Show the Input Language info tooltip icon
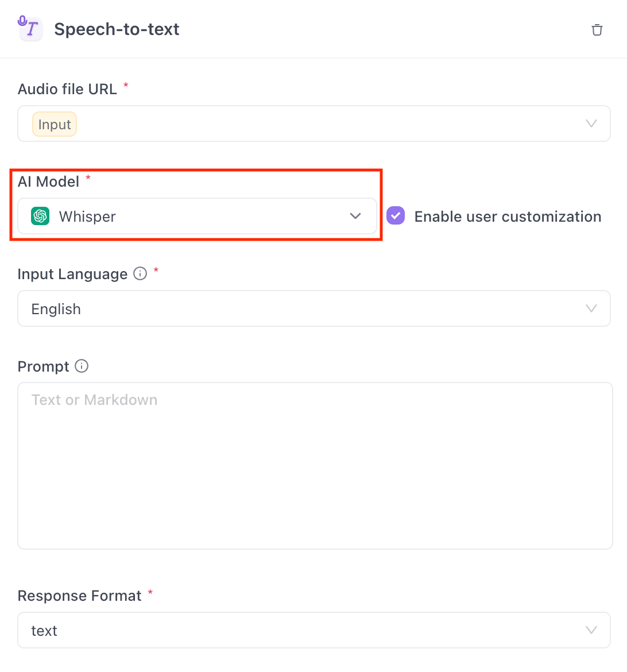This screenshot has height=672, width=627. click(x=140, y=273)
